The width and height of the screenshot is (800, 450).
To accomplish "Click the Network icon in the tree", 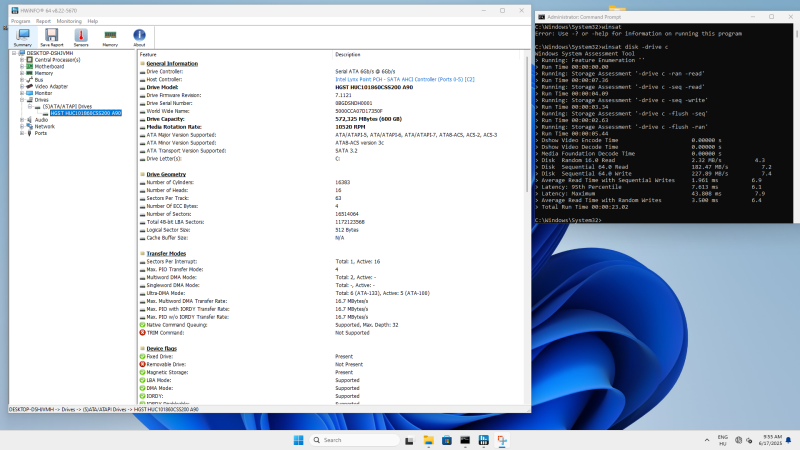I will 30,126.
